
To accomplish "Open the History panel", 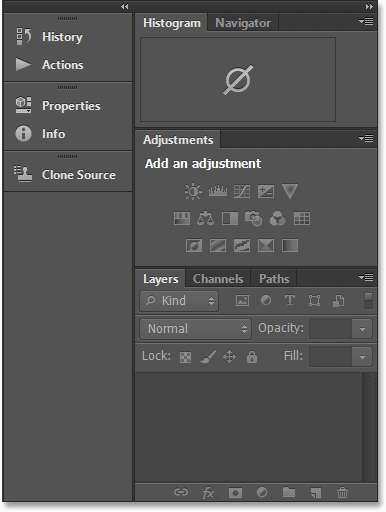I will [x=62, y=37].
